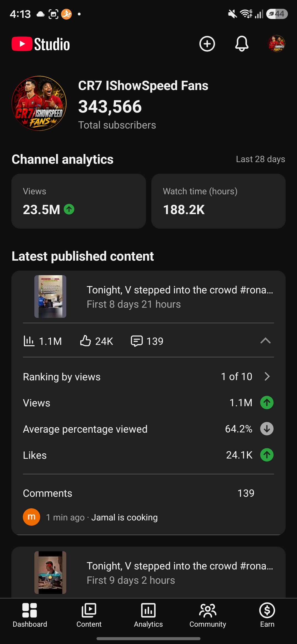Open the Views analytics card
The image size is (297, 644).
(x=79, y=201)
